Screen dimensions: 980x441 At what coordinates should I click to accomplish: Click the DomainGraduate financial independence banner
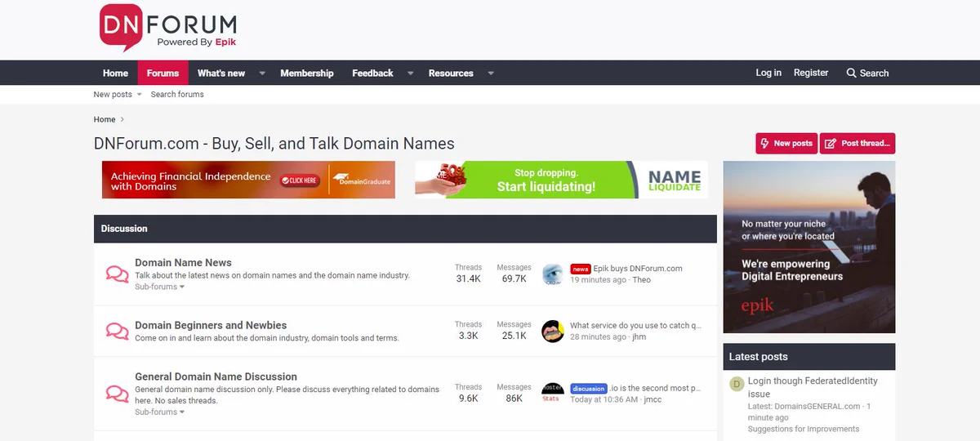[248, 180]
